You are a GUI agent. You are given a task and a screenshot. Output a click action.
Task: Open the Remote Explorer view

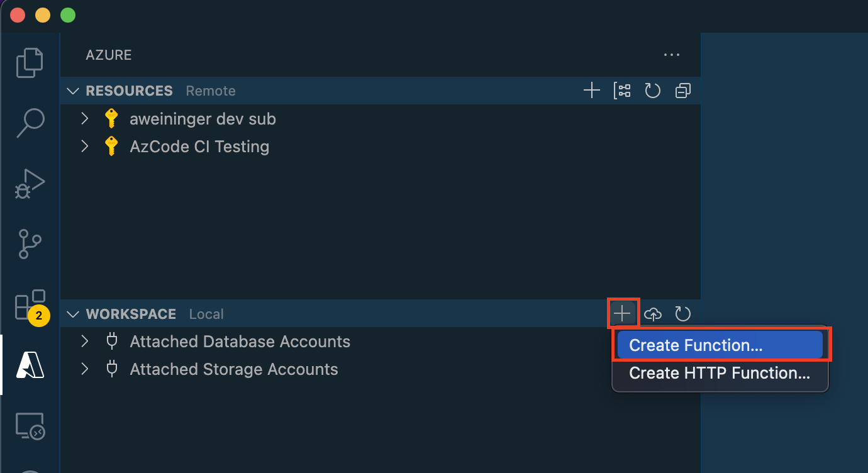pos(30,426)
